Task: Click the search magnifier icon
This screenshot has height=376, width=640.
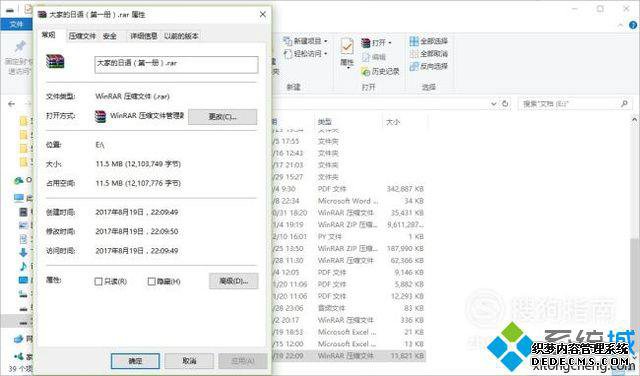Action: tap(624, 104)
